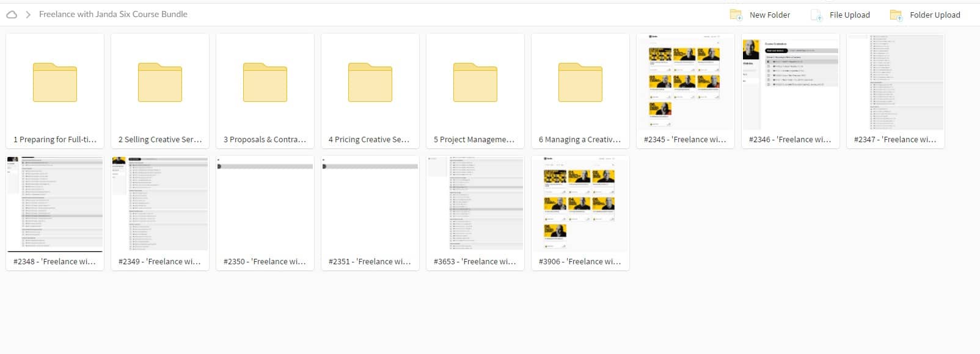Select '6 Managing a Creativ...' folder name

[x=580, y=140]
